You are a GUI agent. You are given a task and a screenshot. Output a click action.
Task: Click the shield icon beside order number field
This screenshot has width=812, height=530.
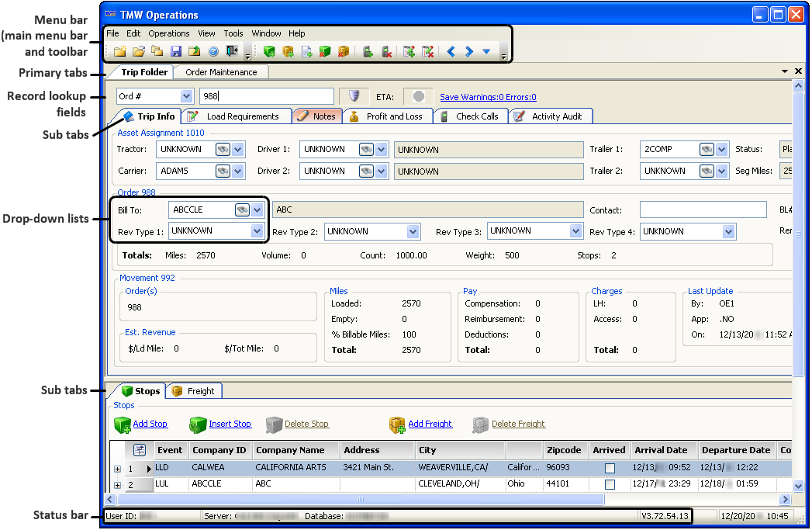[354, 96]
